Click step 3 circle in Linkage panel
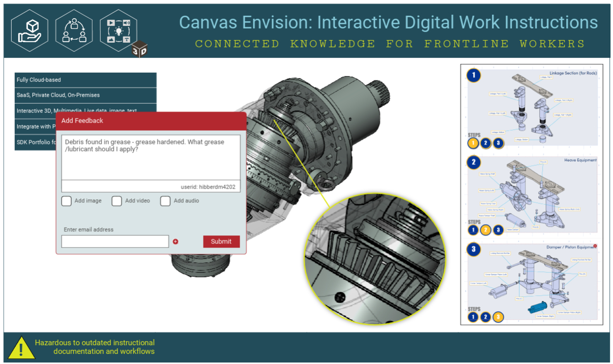Image resolution: width=613 pixels, height=364 pixels. pyautogui.click(x=499, y=143)
